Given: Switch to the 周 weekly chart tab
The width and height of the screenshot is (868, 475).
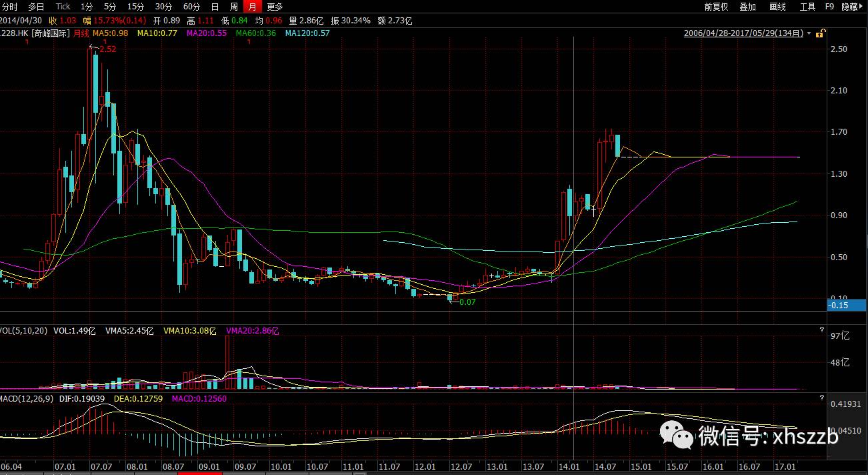Looking at the screenshot, I should [234, 7].
